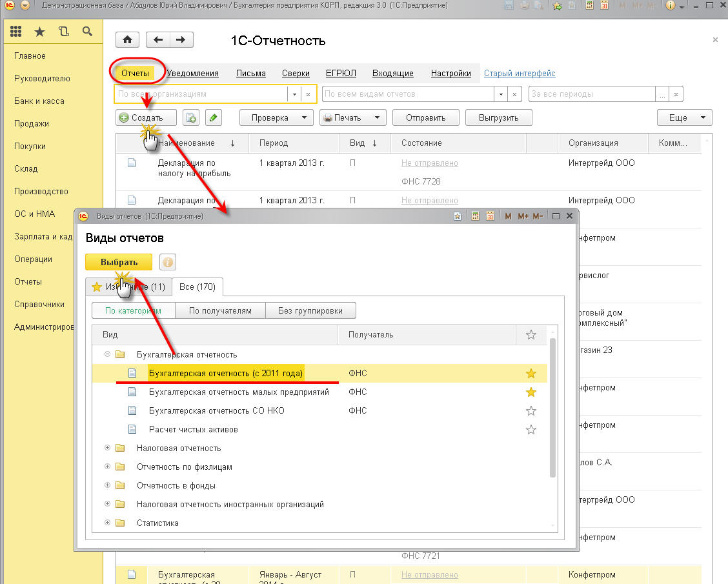Open history icon in left panel
This screenshot has height=584, width=728.
(64, 31)
